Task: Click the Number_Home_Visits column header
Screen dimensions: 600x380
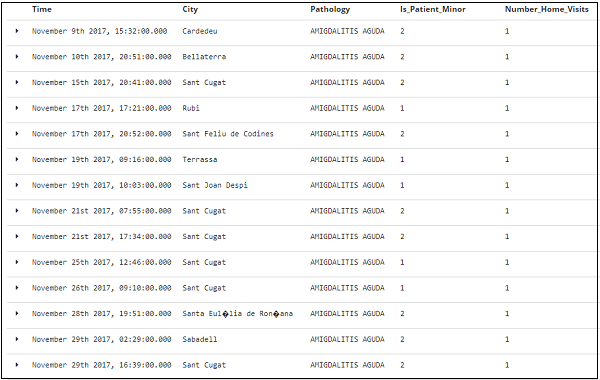Action: click(547, 9)
